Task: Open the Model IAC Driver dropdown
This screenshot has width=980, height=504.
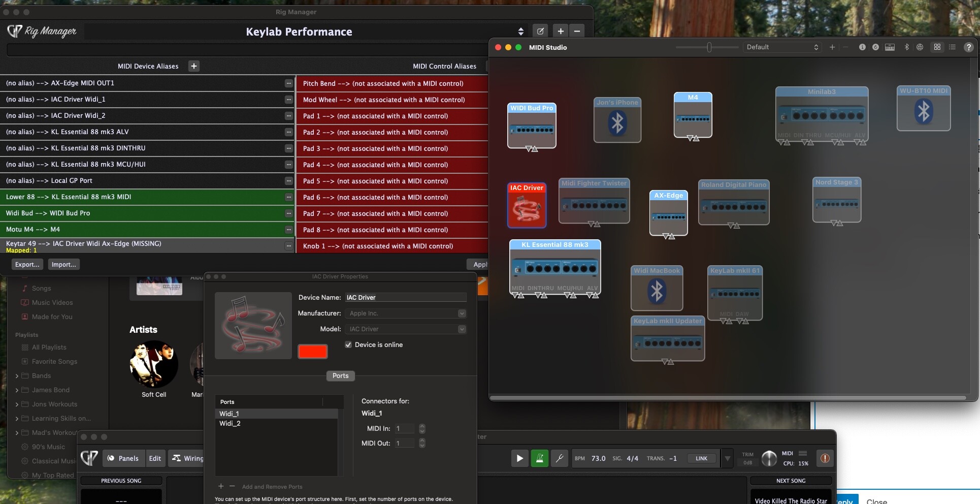Action: 406,329
